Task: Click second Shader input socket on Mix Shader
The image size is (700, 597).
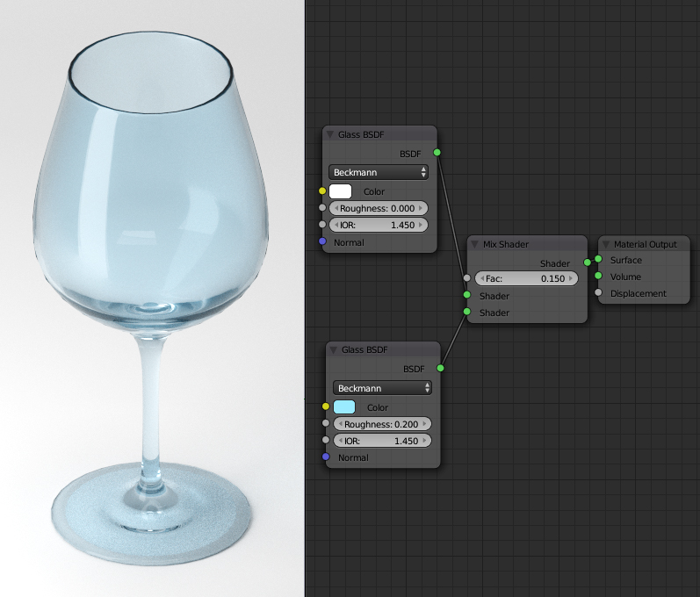Action: pos(467,312)
